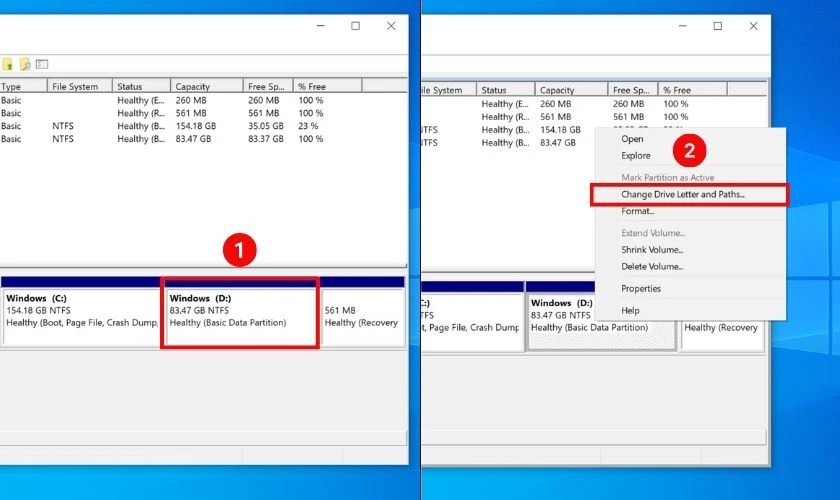Click Healthy (R... status cell in left window
This screenshot has width=840, height=500.
[x=141, y=113]
